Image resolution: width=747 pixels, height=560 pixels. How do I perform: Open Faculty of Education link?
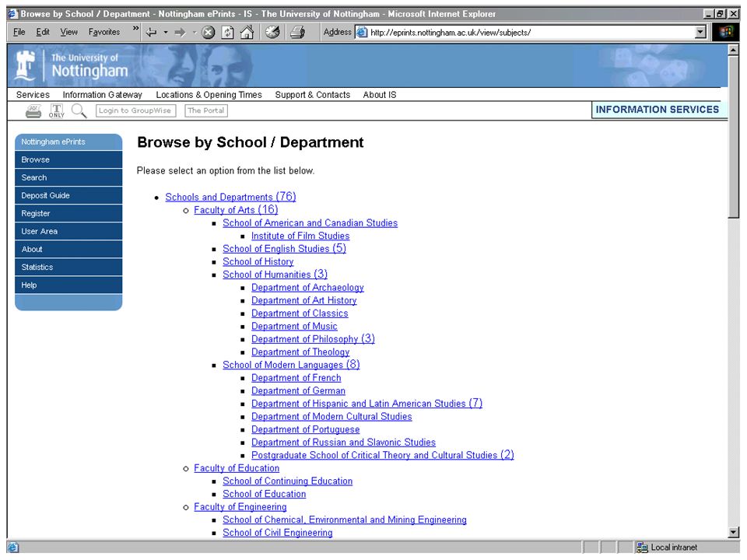(237, 468)
